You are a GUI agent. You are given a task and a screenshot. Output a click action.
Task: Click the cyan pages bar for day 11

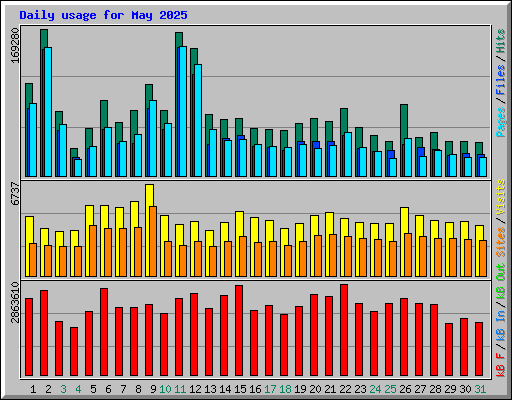coord(183,111)
